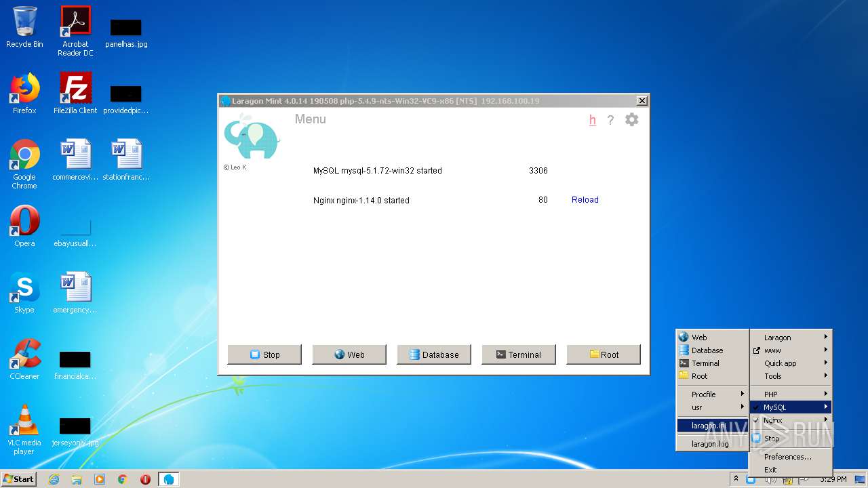
Task: Expand PHP submenu
Action: (791, 394)
